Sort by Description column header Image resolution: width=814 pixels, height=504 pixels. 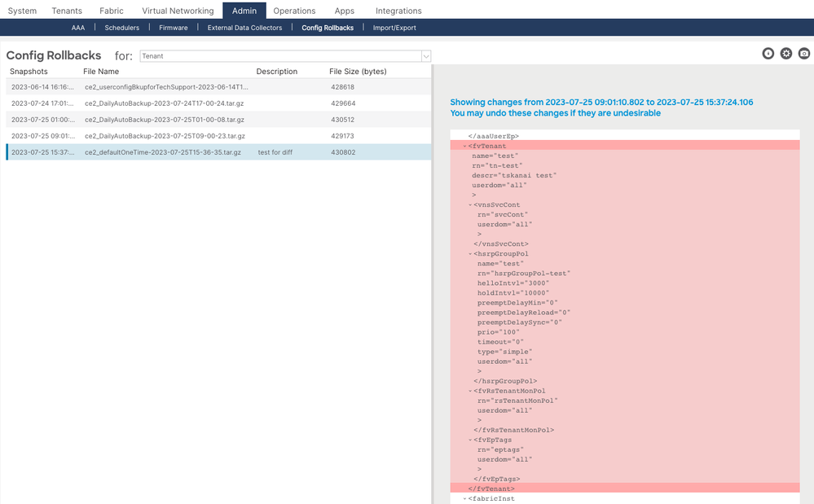coord(277,72)
